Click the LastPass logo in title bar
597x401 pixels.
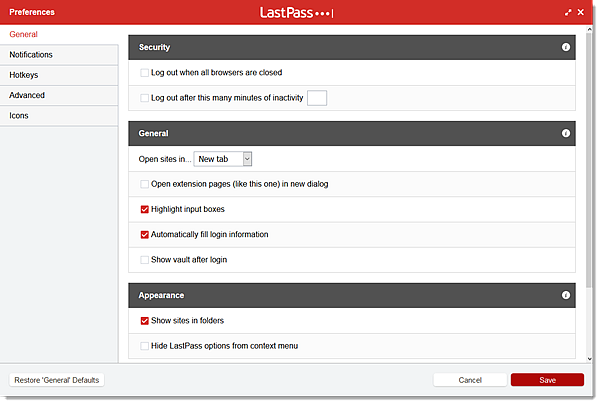tap(297, 13)
